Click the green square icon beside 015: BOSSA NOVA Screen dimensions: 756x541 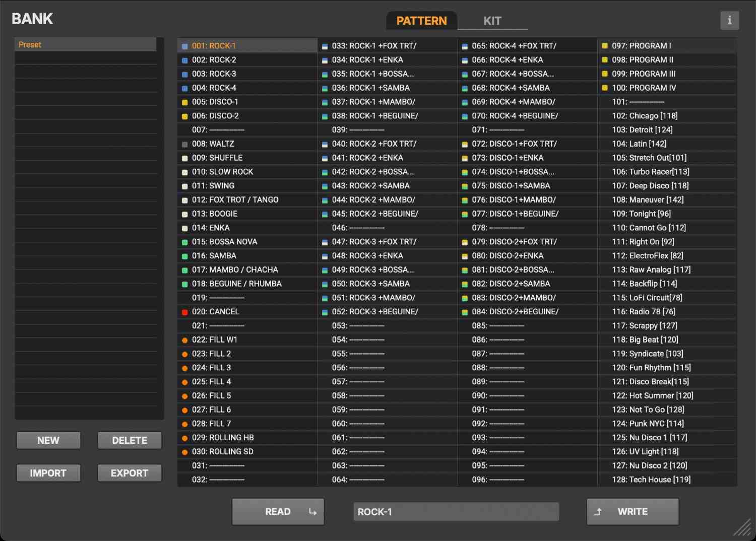pos(184,241)
